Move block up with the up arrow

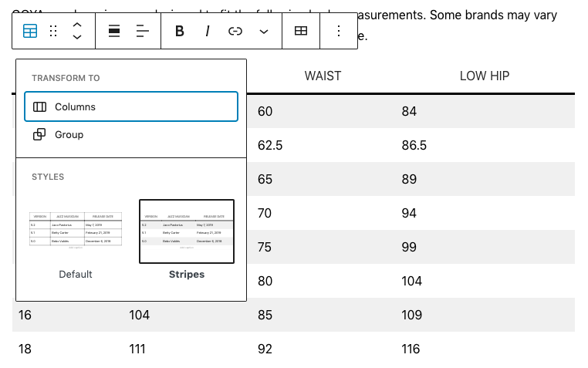(77, 25)
